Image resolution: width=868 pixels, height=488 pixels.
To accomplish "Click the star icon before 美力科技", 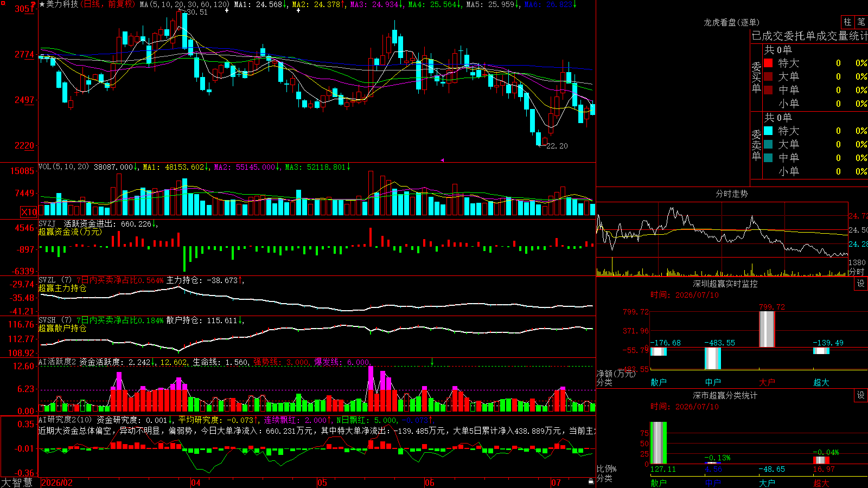I will (42, 4).
